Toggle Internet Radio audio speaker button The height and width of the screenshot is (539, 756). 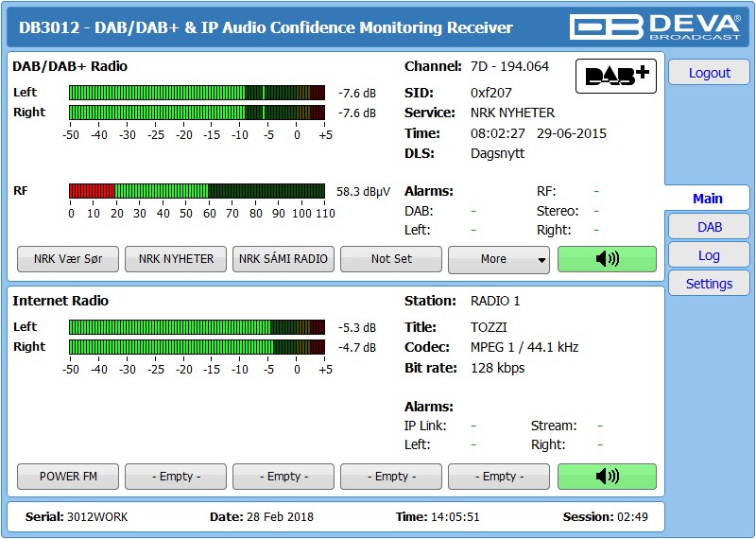(x=607, y=477)
